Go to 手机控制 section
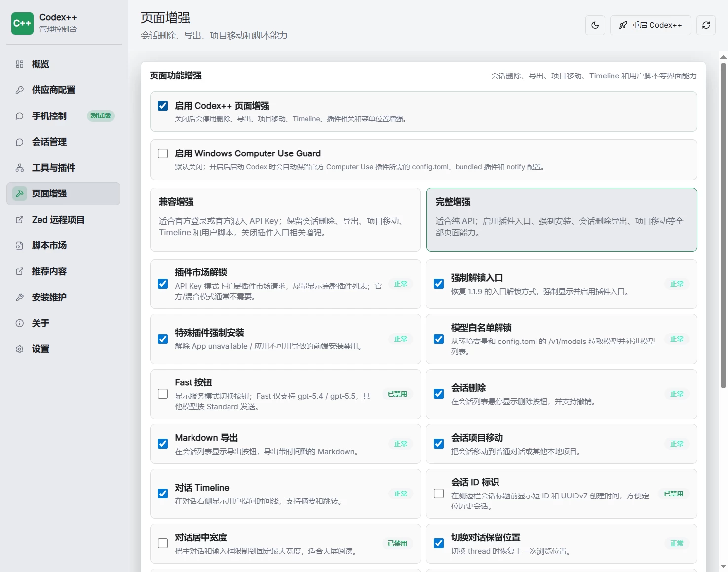728x572 pixels. coord(64,116)
